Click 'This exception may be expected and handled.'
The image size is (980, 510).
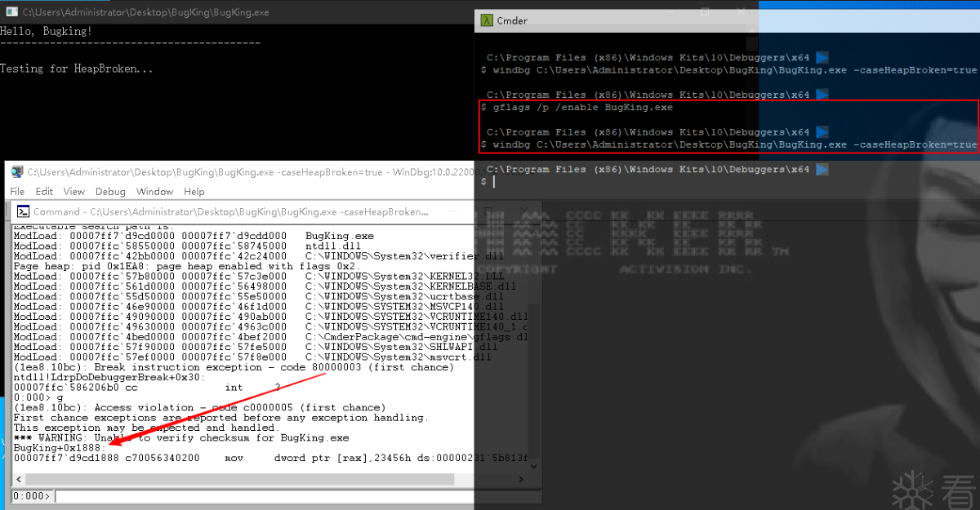pos(146,428)
